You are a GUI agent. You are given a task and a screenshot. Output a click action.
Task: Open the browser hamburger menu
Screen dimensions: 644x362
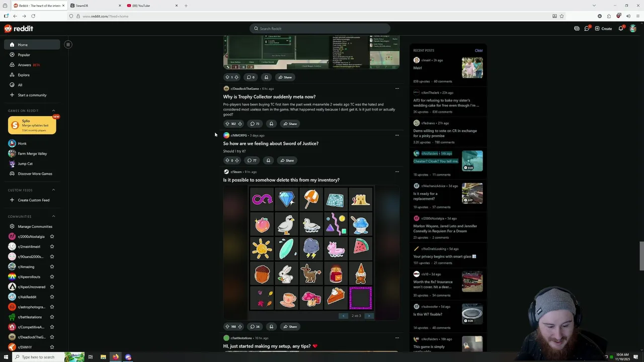[x=637, y=16]
